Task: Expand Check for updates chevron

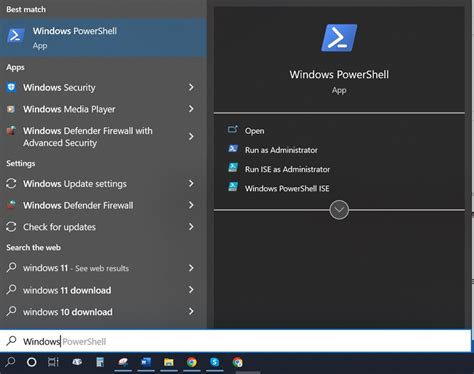Action: click(x=191, y=227)
